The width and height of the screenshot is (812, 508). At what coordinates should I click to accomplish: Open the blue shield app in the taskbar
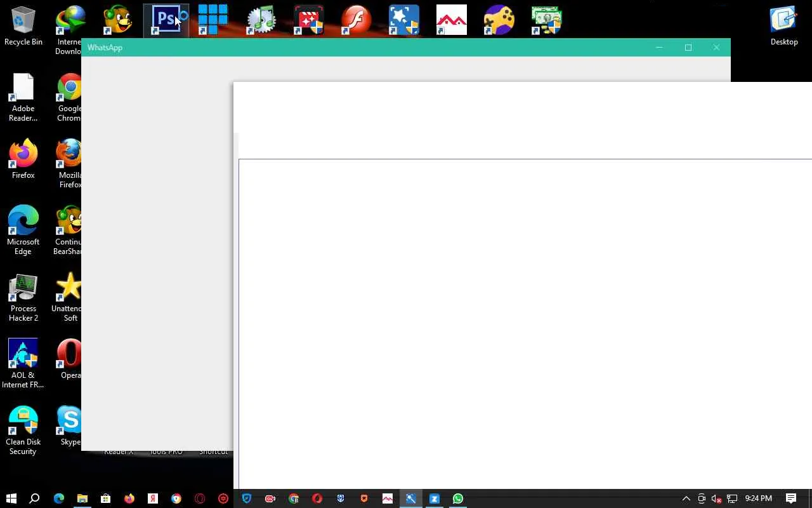247,498
